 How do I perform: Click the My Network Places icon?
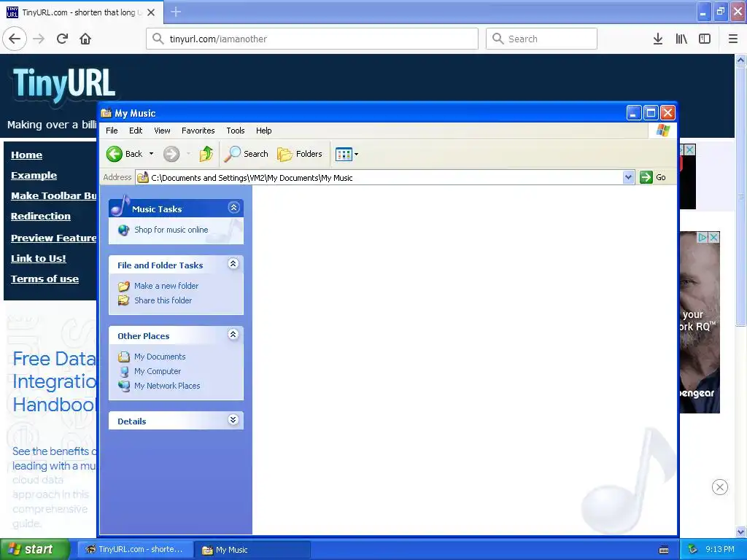124,386
